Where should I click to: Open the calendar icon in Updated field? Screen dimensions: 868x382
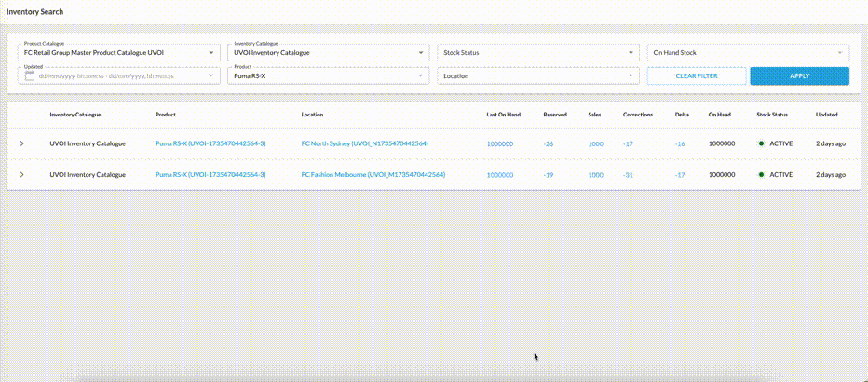(30, 75)
